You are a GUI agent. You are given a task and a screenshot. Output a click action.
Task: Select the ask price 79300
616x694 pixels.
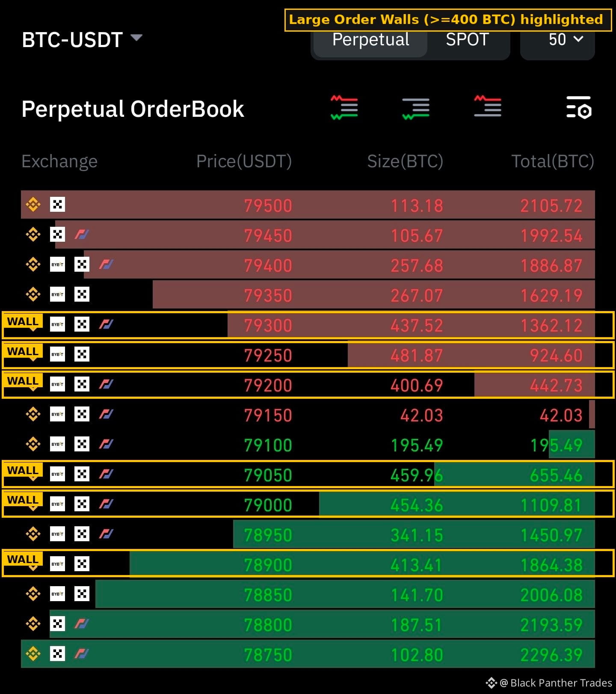(268, 326)
